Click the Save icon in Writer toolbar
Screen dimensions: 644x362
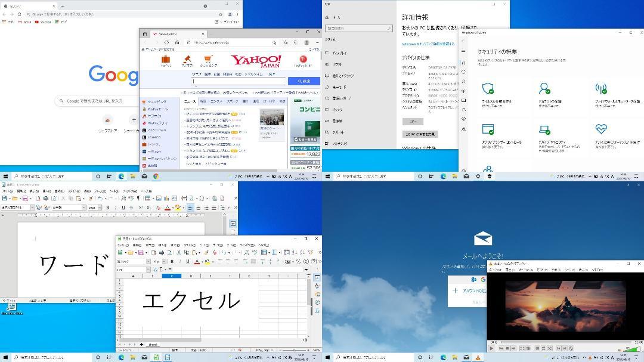coord(24,199)
